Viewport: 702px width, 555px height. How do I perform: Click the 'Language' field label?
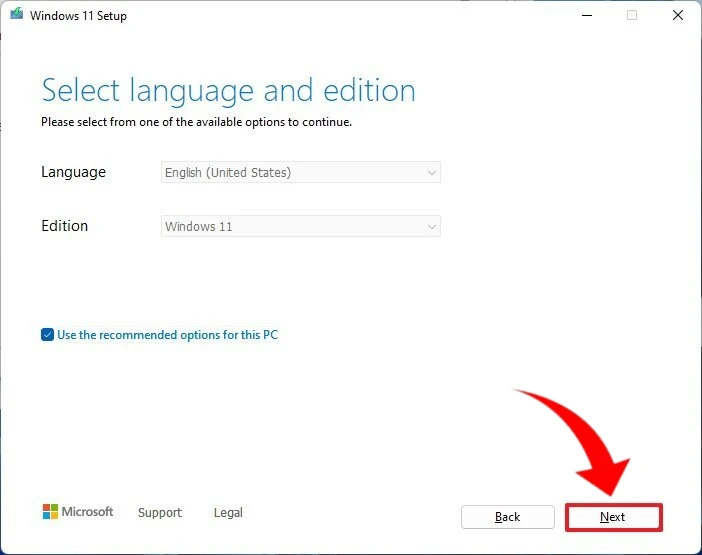coord(73,172)
